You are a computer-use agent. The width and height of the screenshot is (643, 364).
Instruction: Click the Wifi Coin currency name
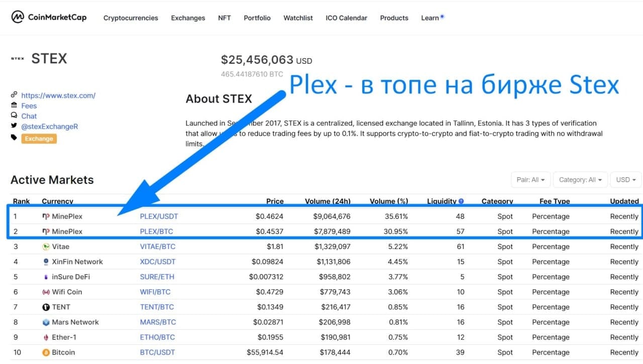pyautogui.click(x=67, y=292)
